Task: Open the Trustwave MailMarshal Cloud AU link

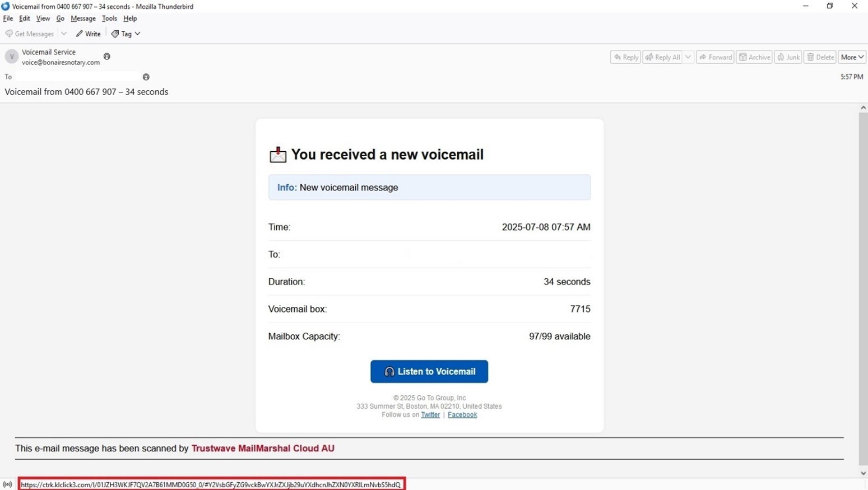Action: pos(262,448)
